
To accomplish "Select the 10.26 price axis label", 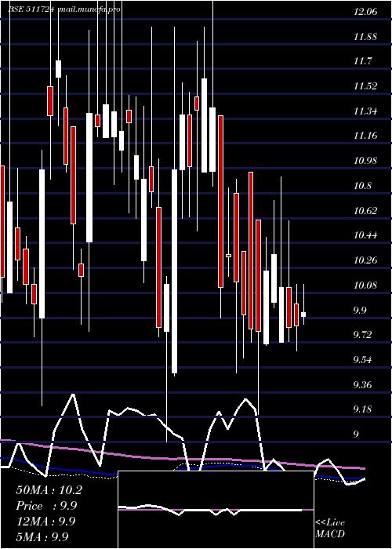I will 365,260.
